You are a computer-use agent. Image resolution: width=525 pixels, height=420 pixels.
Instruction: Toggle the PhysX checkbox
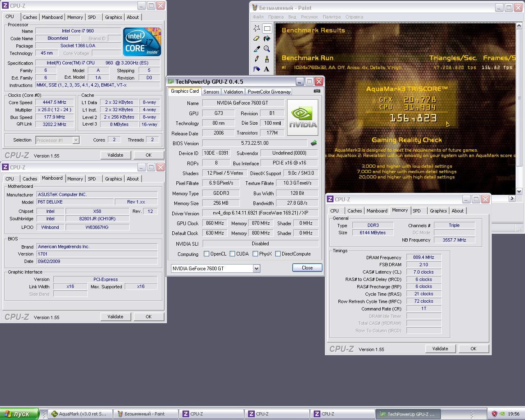[255, 254]
